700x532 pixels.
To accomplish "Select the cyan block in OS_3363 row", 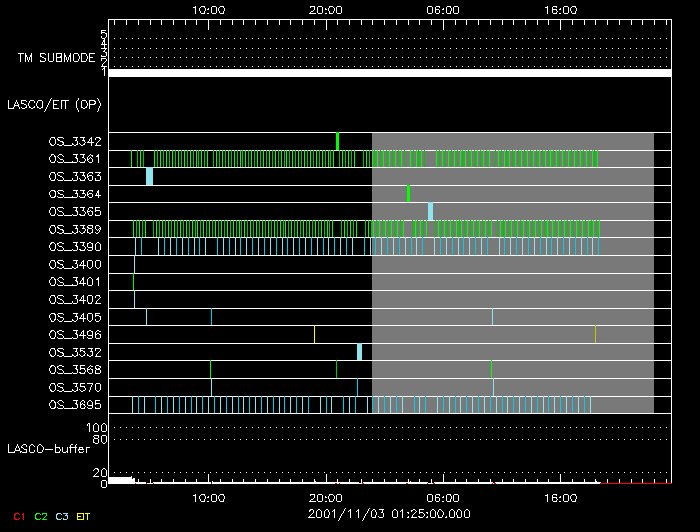I will click(x=149, y=176).
